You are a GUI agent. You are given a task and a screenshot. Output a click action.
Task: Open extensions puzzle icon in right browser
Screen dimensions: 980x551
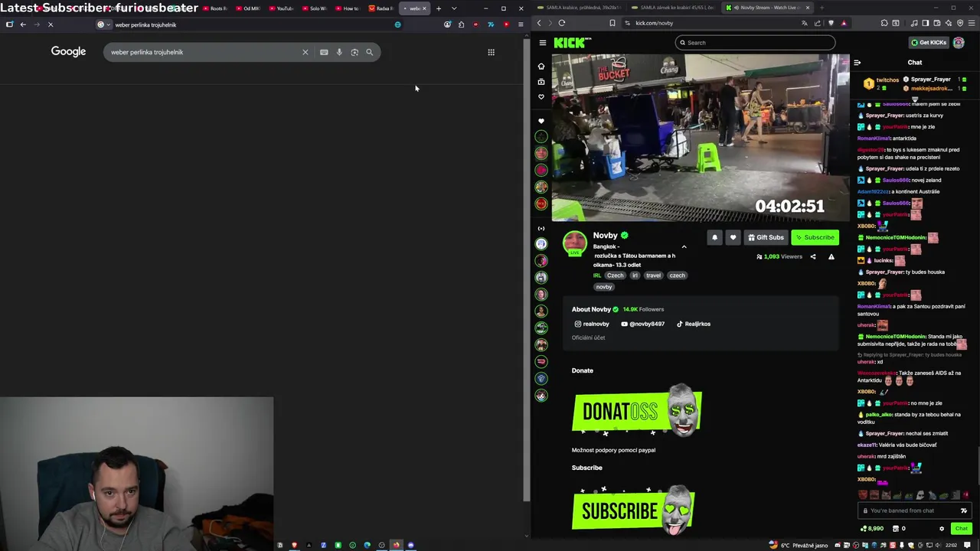[x=884, y=23]
